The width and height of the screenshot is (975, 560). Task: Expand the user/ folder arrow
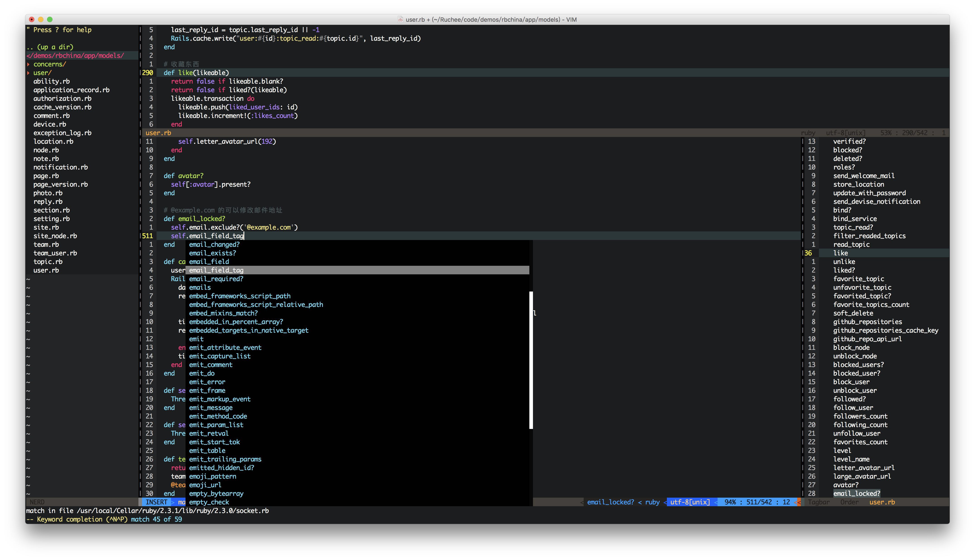(28, 73)
